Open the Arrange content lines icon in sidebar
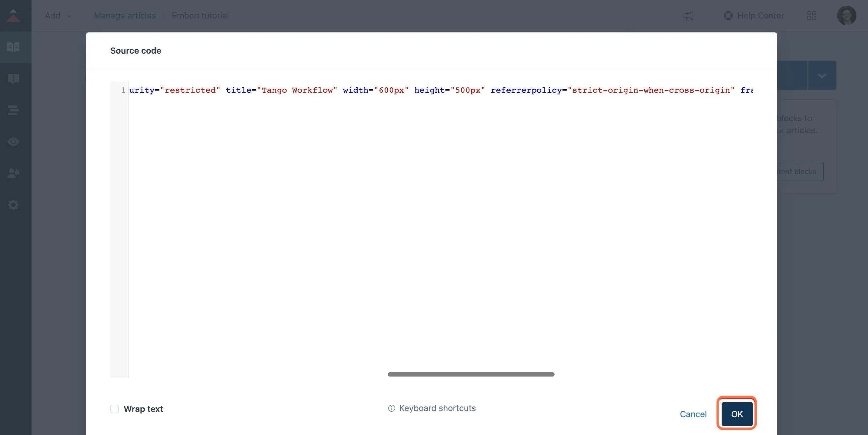This screenshot has width=868, height=435. point(13,110)
